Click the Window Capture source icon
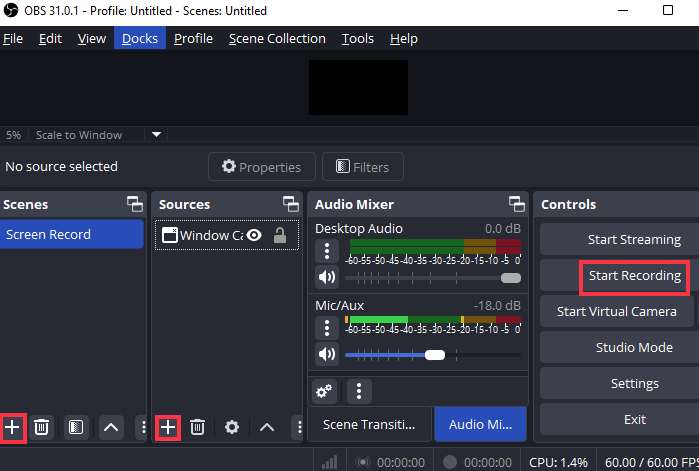Image resolution: width=699 pixels, height=471 pixels. [169, 235]
